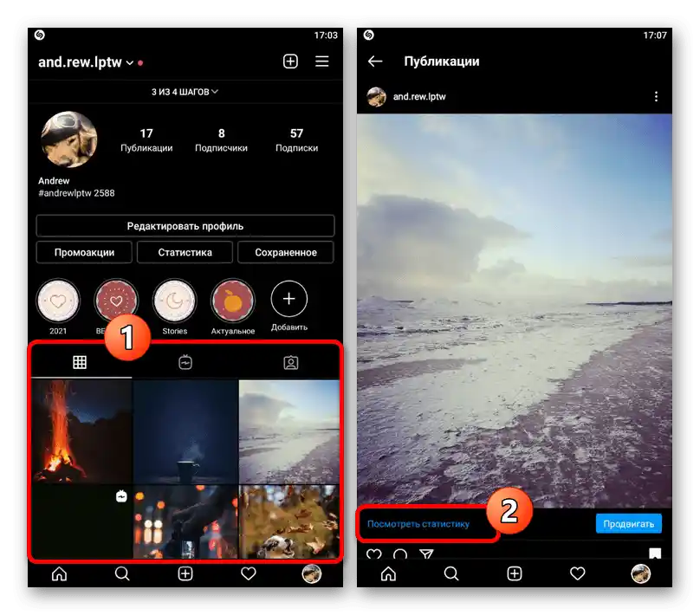The height and width of the screenshot is (615, 700).
Task: Open the dark steaming cup post thumbnail
Action: pos(185,431)
